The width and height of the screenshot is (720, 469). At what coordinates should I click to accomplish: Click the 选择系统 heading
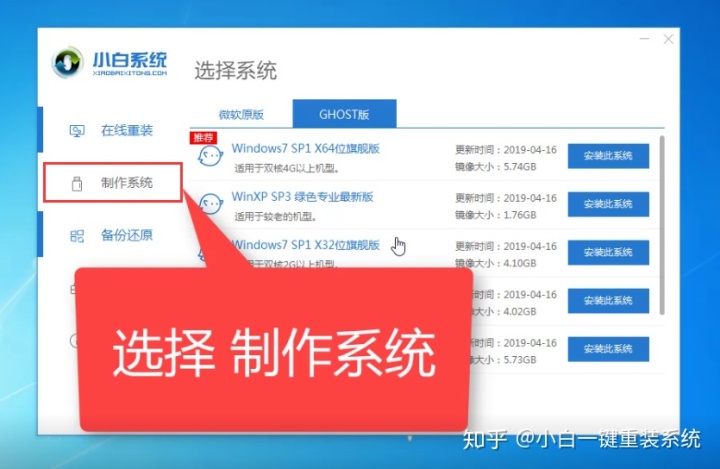pyautogui.click(x=236, y=70)
